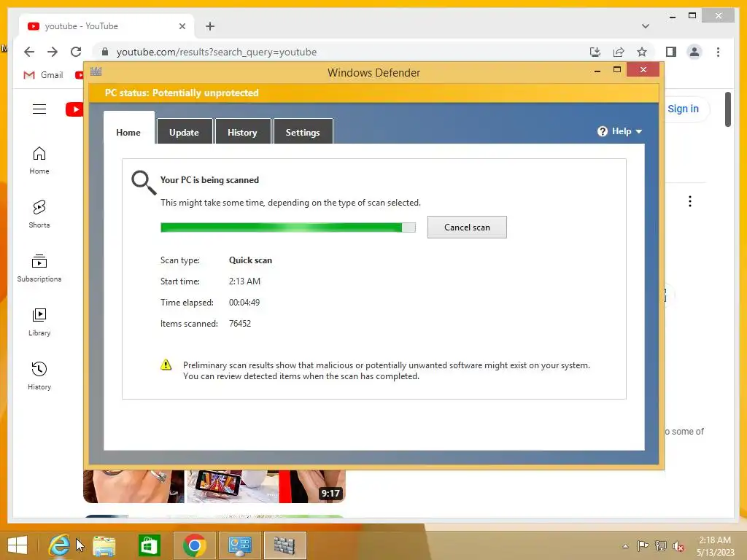Image resolution: width=747 pixels, height=560 pixels.
Task: Click the magnifying glass scan icon
Action: tap(144, 182)
